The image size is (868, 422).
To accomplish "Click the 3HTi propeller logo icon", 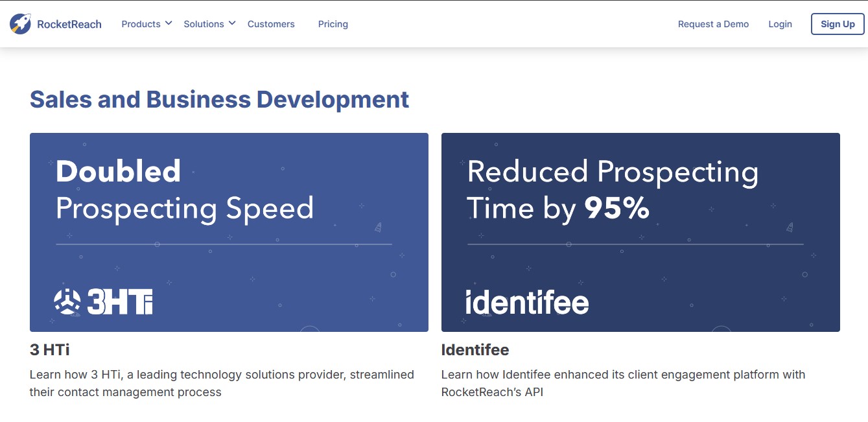I will point(67,302).
